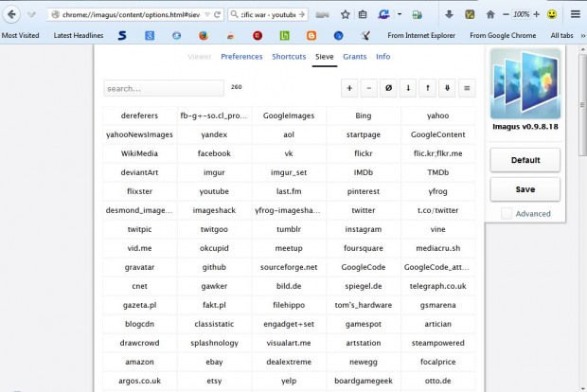Toggle the Advanced checkbox
This screenshot has width=587, height=392.
click(x=507, y=213)
